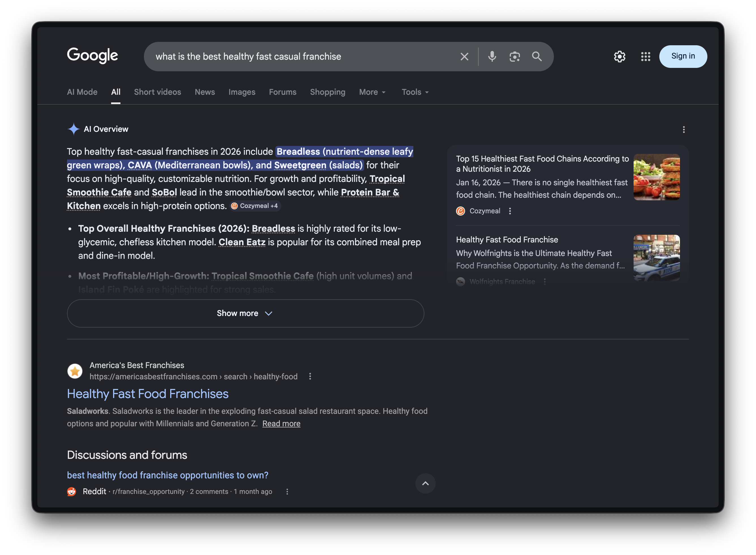Expand the Tools dropdown
This screenshot has width=756, height=555.
point(415,92)
